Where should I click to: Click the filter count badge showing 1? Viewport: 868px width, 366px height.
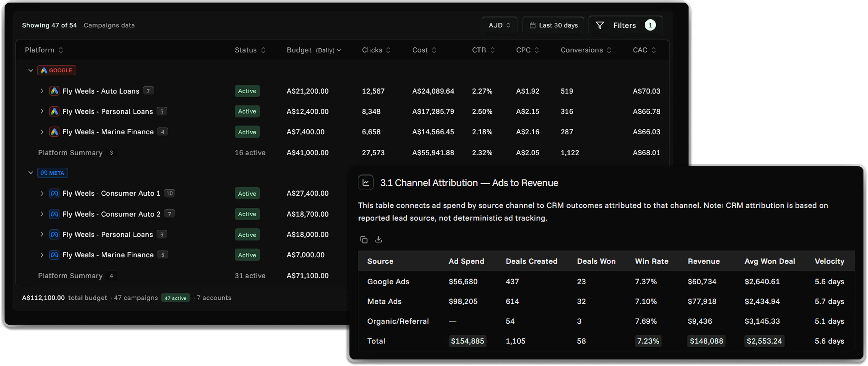[650, 25]
